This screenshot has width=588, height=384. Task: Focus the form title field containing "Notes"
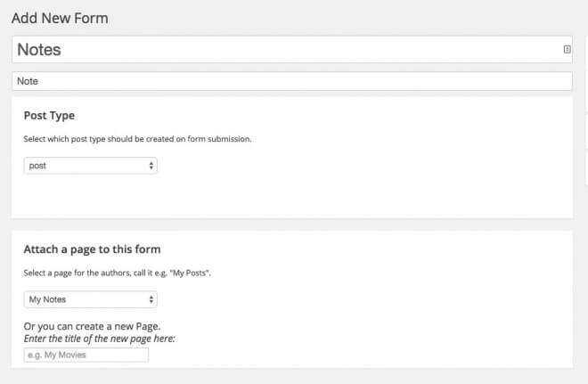point(267,50)
